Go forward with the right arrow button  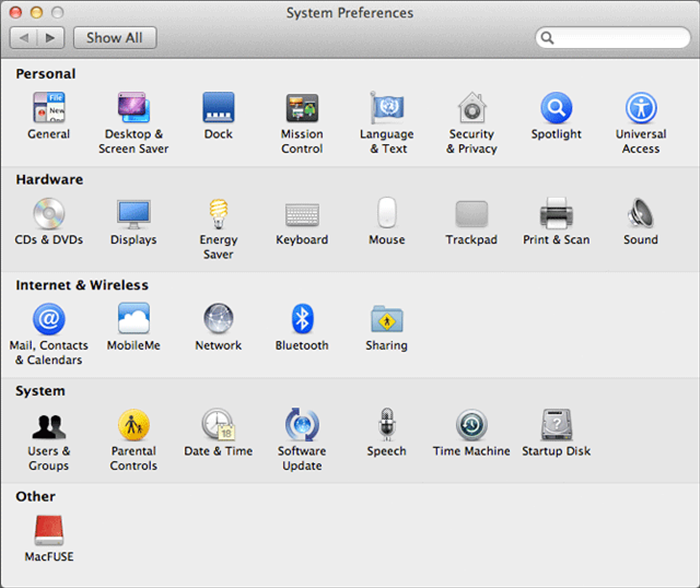51,38
